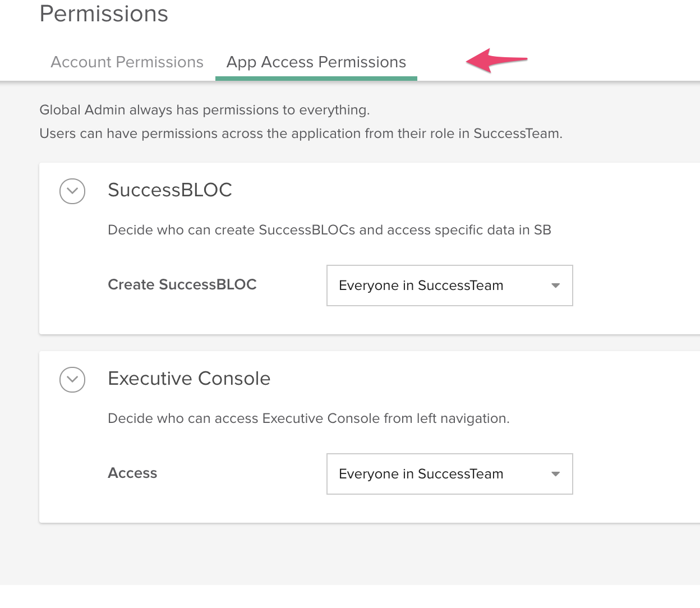Collapse the SuccessBLOC section with its circle chevron

pos(72,191)
